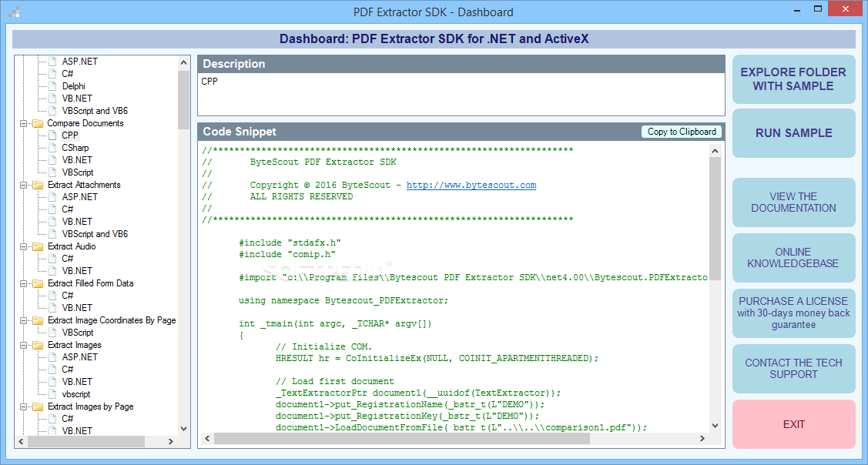Click the C# file icon under Extract Images

(52, 370)
